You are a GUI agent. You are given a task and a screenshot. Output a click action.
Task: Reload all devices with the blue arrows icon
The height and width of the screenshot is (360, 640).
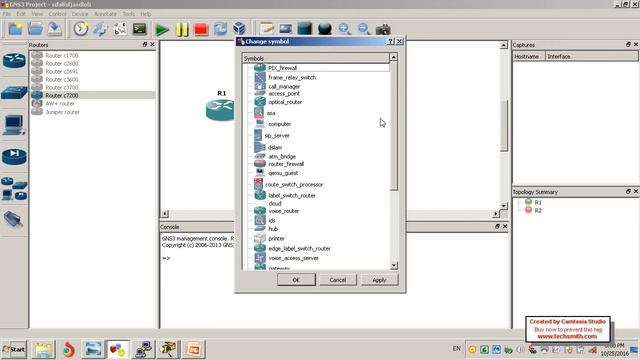coord(220,29)
